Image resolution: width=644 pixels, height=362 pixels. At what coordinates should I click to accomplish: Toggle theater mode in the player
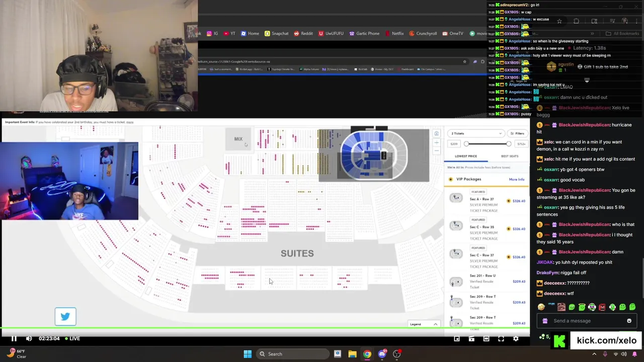pyautogui.click(x=486, y=339)
